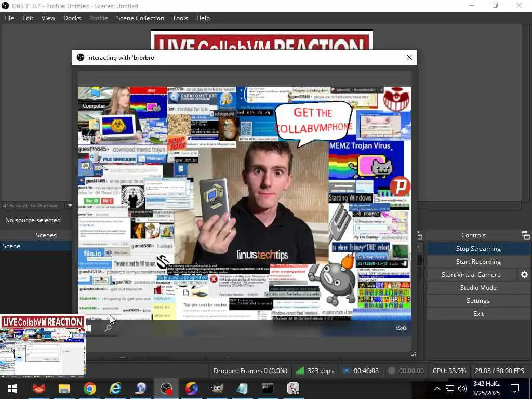
Task: Open the playing-card game taskbar icon
Action: point(293,389)
